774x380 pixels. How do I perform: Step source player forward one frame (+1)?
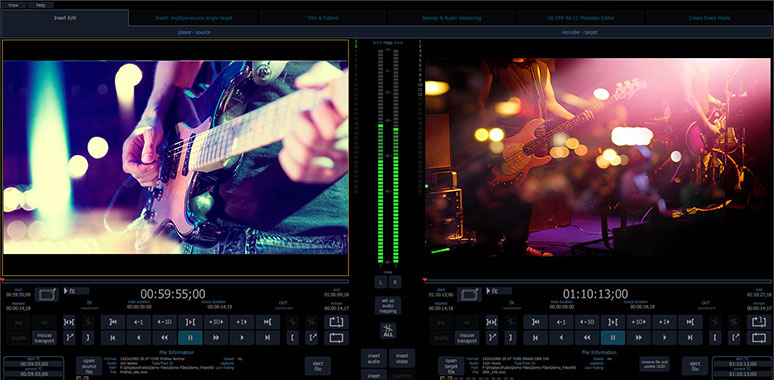pos(241,322)
